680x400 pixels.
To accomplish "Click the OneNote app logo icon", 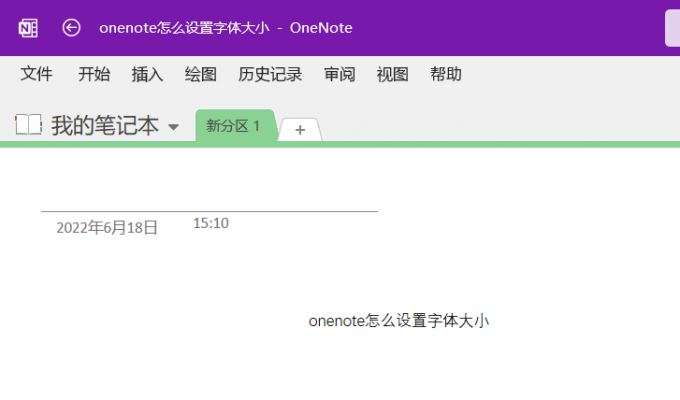I will [x=28, y=28].
